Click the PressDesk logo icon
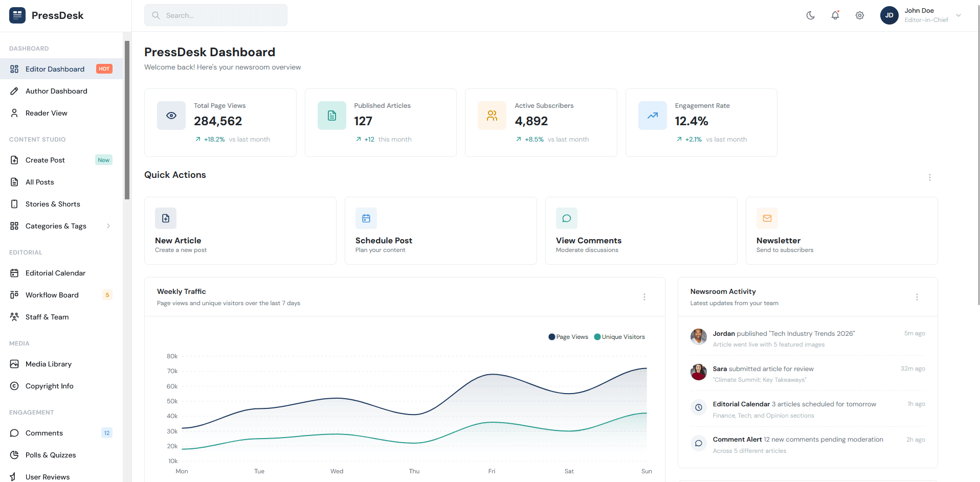The width and height of the screenshot is (980, 482). pyautogui.click(x=17, y=15)
